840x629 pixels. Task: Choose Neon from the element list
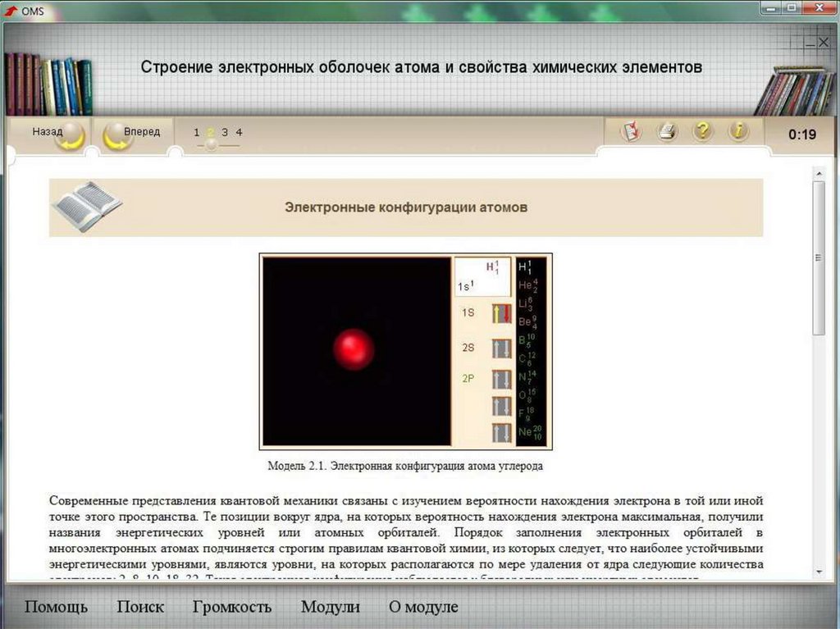(x=530, y=432)
